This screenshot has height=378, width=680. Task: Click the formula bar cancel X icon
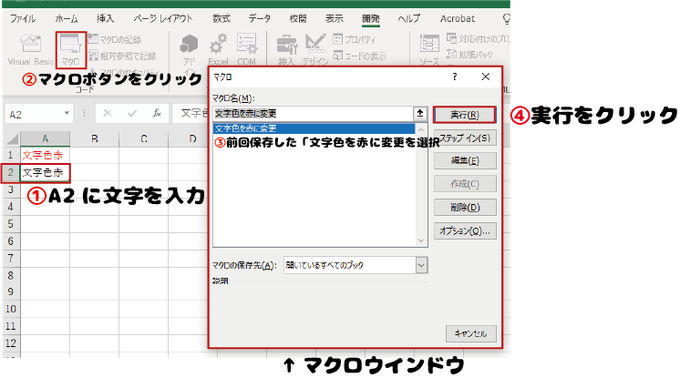[107, 114]
